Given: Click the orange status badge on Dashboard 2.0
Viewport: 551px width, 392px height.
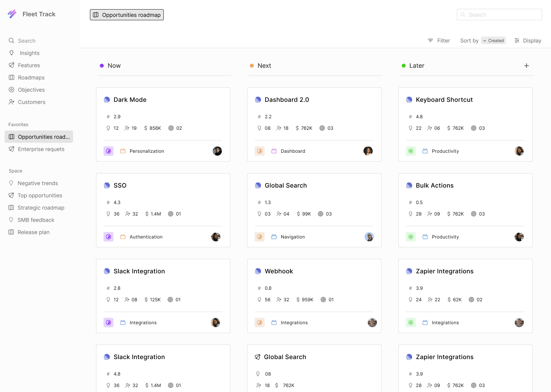Looking at the screenshot, I should [260, 151].
